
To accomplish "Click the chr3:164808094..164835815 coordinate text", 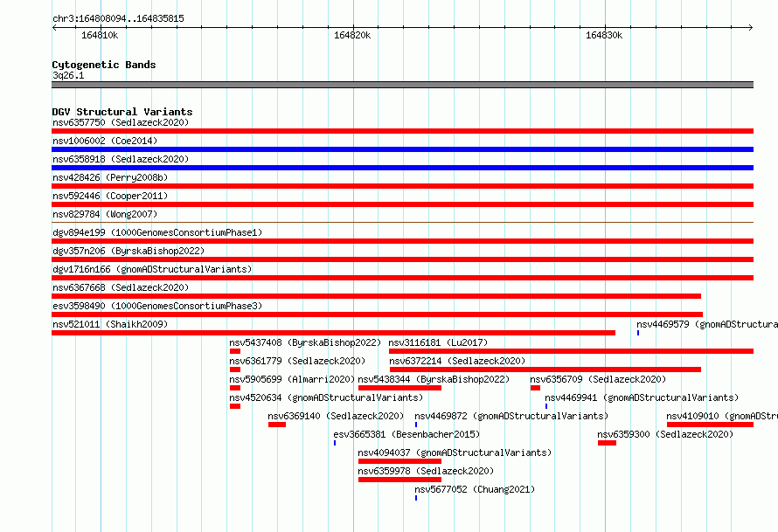I will (118, 18).
